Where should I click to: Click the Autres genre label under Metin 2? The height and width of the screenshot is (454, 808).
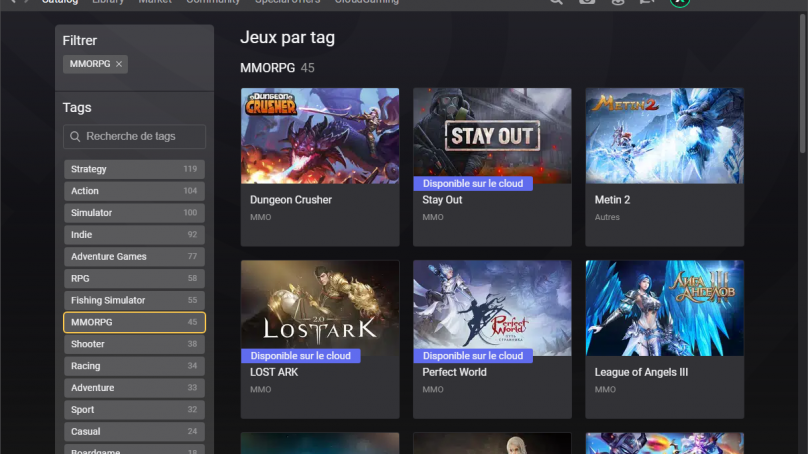[x=607, y=217]
